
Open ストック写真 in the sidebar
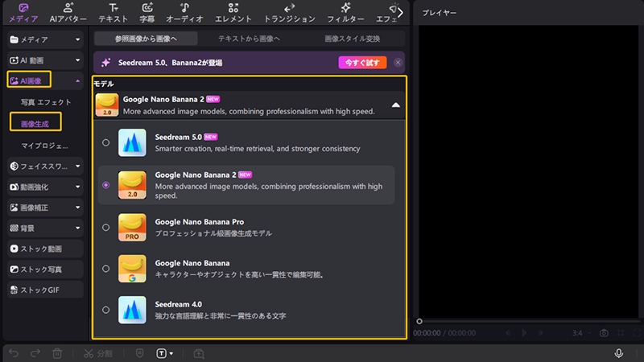(45, 269)
